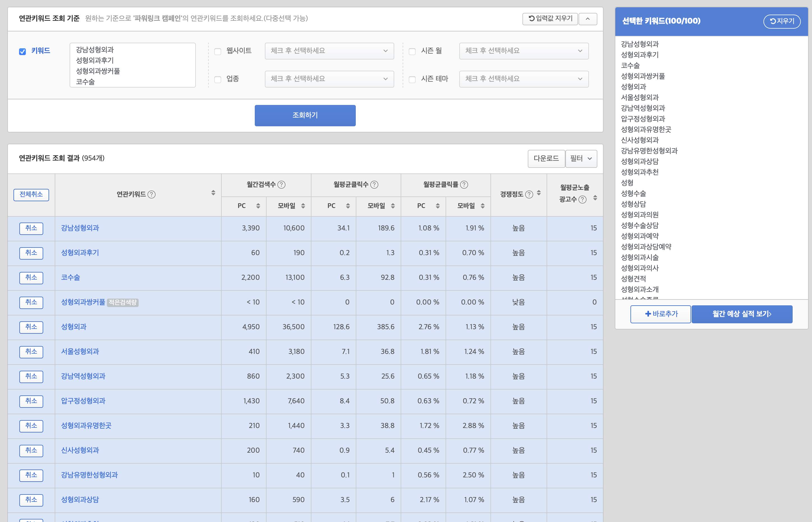Cancel selection of 코수술 row
The width and height of the screenshot is (812, 522).
click(31, 278)
